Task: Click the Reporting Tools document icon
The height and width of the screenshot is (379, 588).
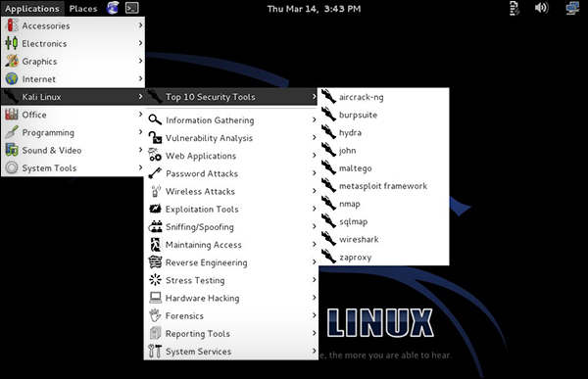Action: click(x=155, y=333)
